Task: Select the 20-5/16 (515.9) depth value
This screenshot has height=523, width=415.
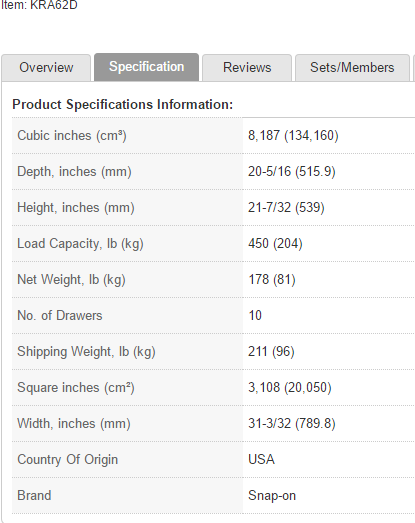Action: point(292,172)
